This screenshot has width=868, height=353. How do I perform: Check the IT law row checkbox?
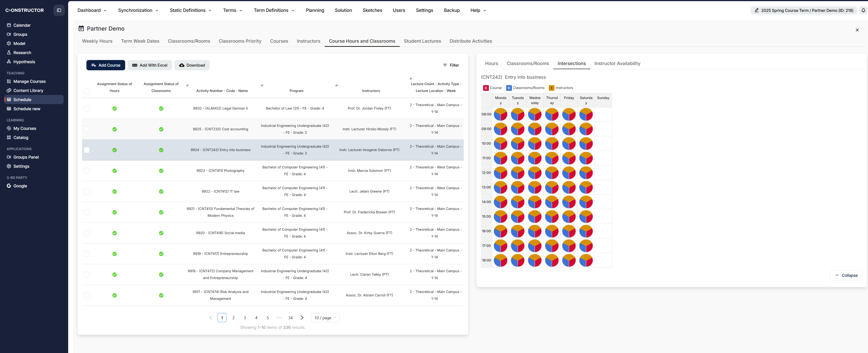click(87, 191)
